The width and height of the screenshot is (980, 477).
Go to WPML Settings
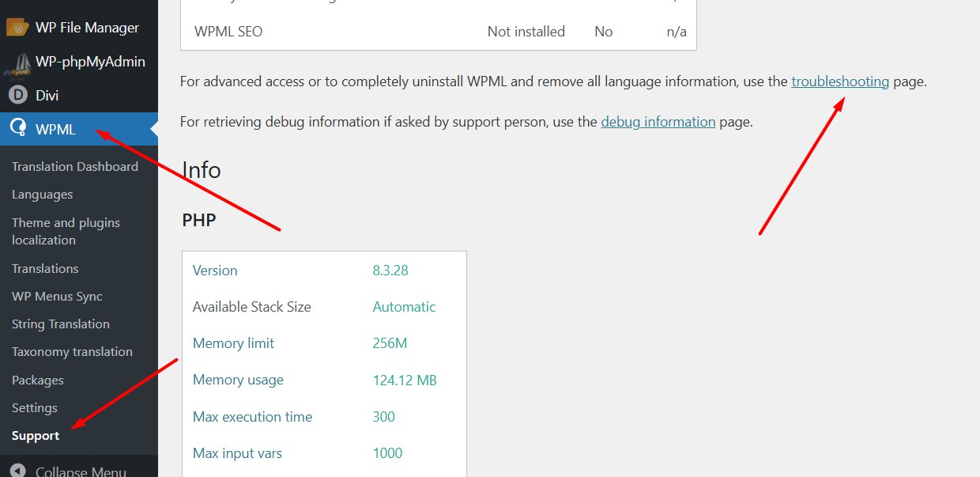35,408
